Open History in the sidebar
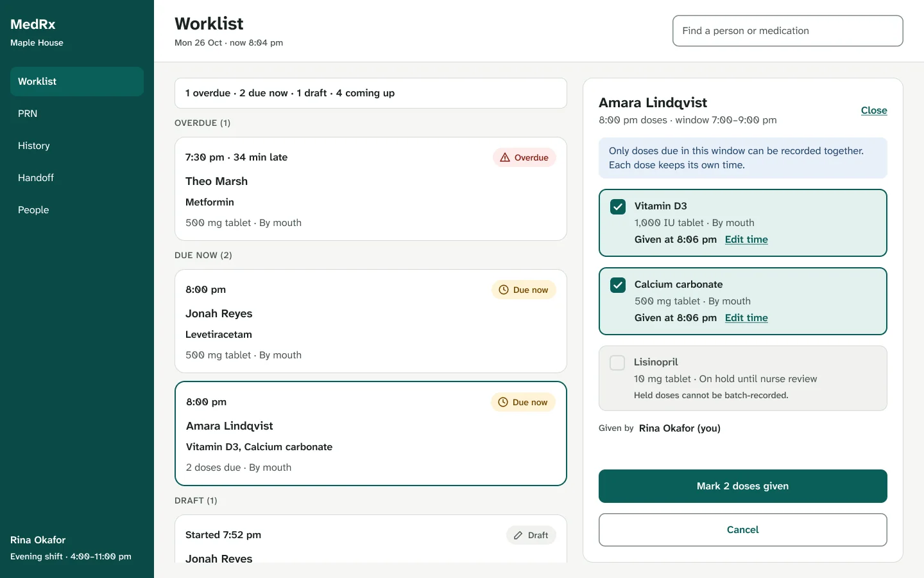This screenshot has height=578, width=924. click(x=77, y=146)
